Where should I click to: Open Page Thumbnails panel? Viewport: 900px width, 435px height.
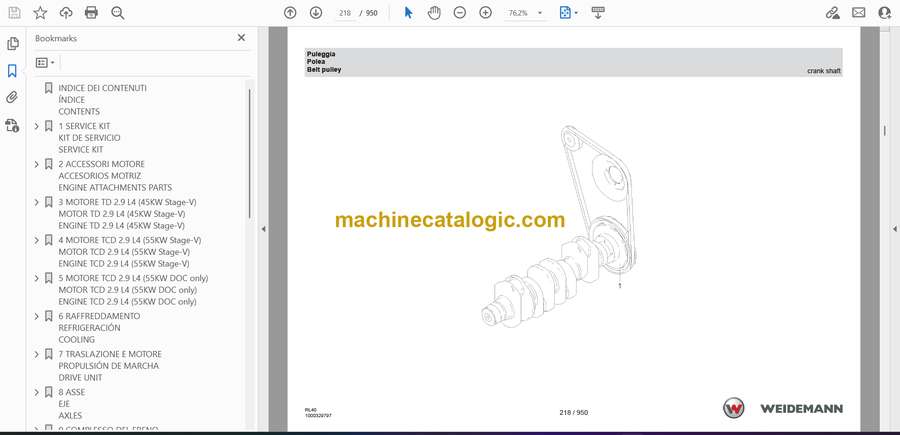[x=13, y=44]
